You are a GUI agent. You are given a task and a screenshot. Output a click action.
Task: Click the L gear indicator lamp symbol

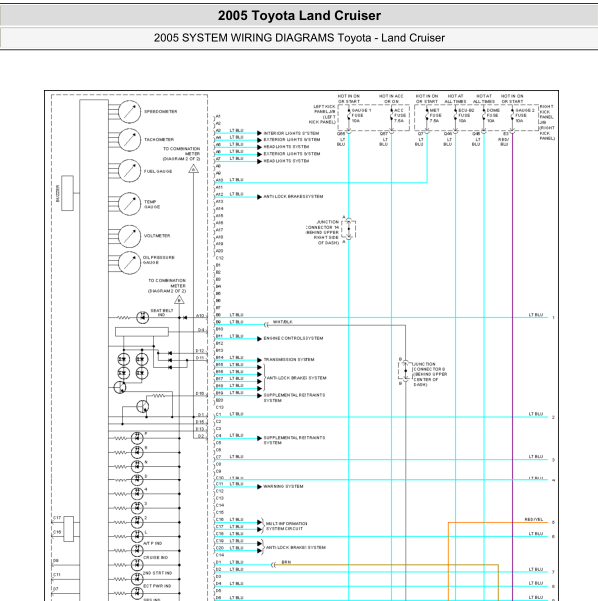click(137, 536)
